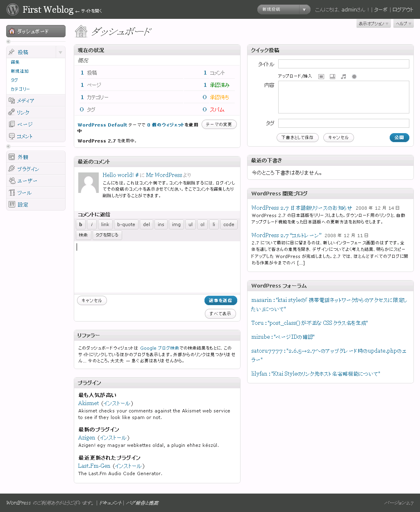The width and height of the screenshot is (420, 512).
Task: Click the WordPress logo icon
Action: point(13,9)
